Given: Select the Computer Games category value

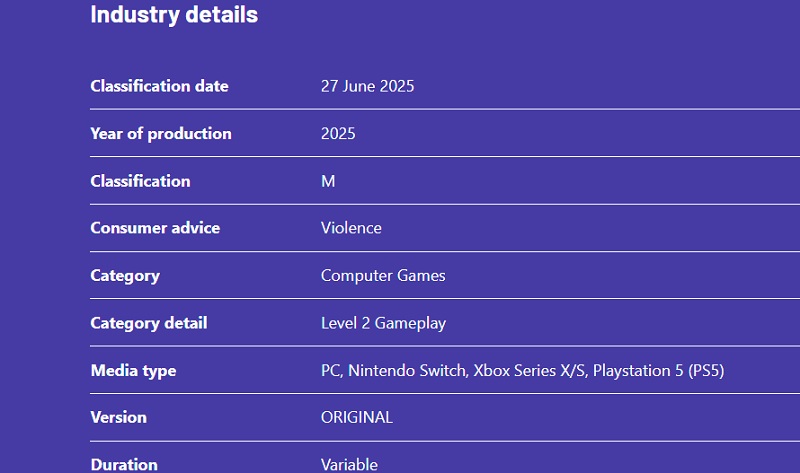Looking at the screenshot, I should click(383, 276).
